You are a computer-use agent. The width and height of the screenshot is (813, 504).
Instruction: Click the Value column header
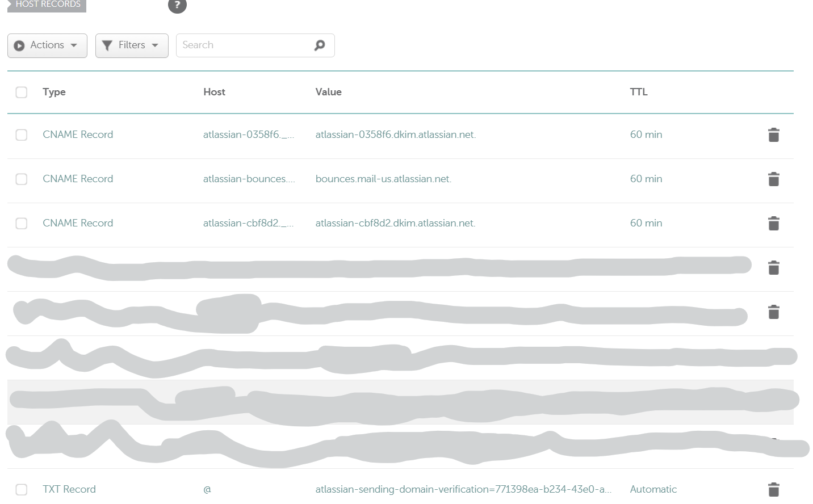click(x=328, y=92)
